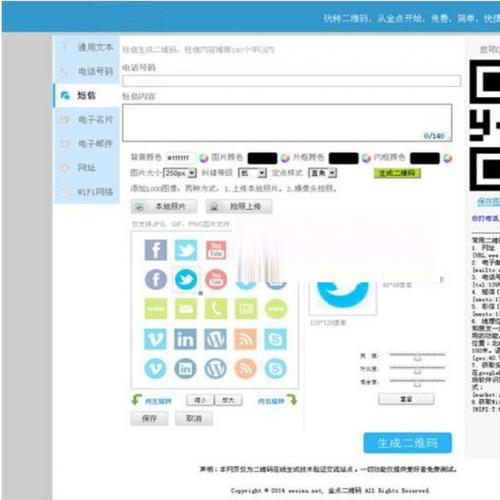This screenshot has width=500, height=500.
Task: Click the green 生成二维码 button
Action: 397,173
